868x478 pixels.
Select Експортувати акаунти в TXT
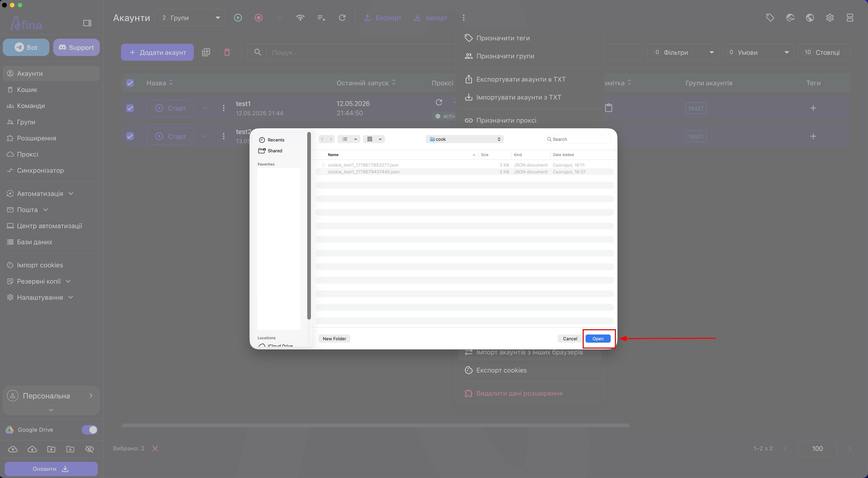point(530,79)
